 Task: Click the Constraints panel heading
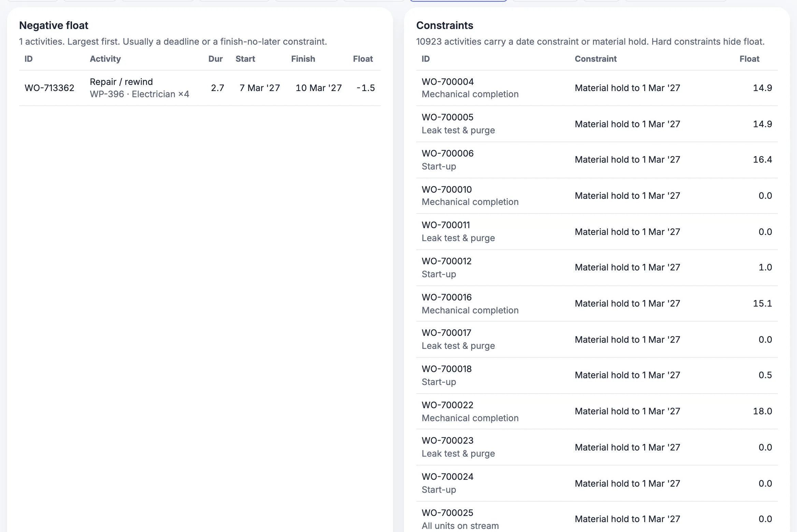[445, 26]
